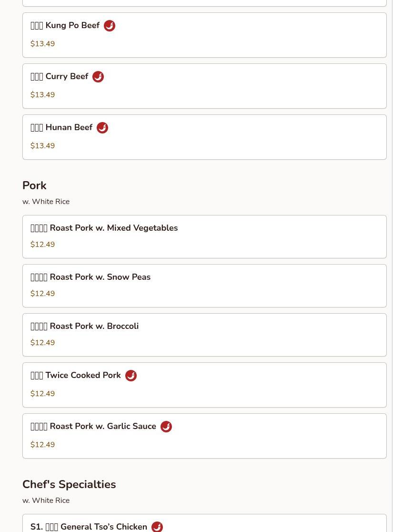402x532 pixels.
Task: Click the Curry Beef spicy pepper icon
Action: coord(98,77)
